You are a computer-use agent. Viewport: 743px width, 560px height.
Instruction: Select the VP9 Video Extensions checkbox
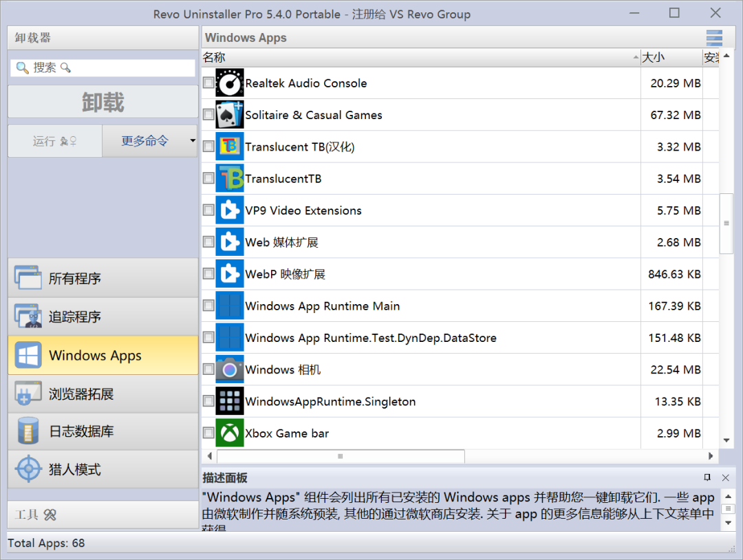[x=208, y=210]
